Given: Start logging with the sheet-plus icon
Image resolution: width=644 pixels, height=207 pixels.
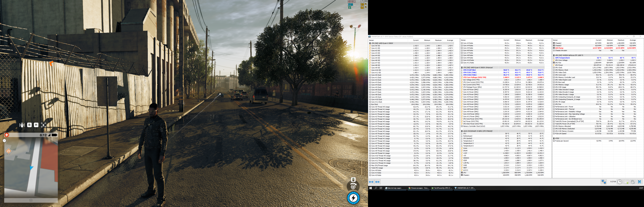Looking at the screenshot, I should point(626,182).
